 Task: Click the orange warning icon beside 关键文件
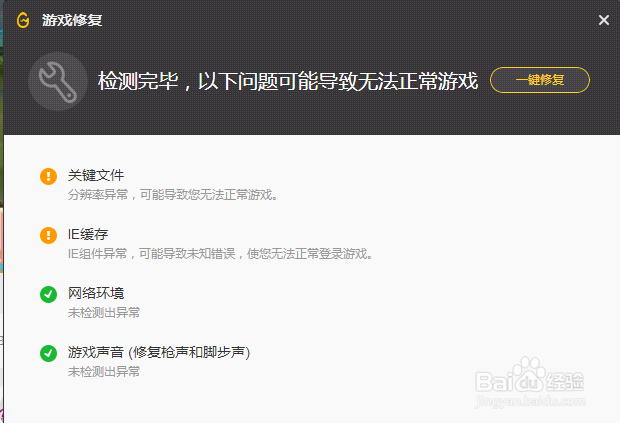pyautogui.click(x=48, y=176)
